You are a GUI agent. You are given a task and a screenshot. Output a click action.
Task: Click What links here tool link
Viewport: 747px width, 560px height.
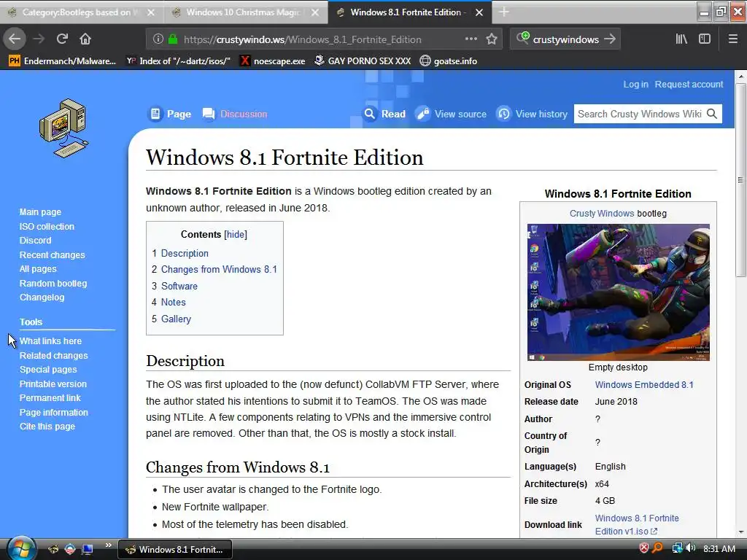(50, 341)
